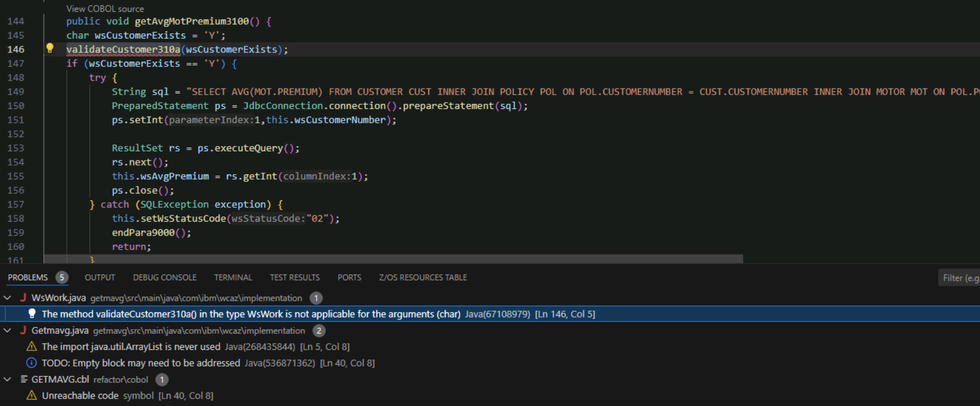Click the Getmavg.java file row in Problems
Image resolution: width=980 pixels, height=406 pixels.
pos(490,330)
